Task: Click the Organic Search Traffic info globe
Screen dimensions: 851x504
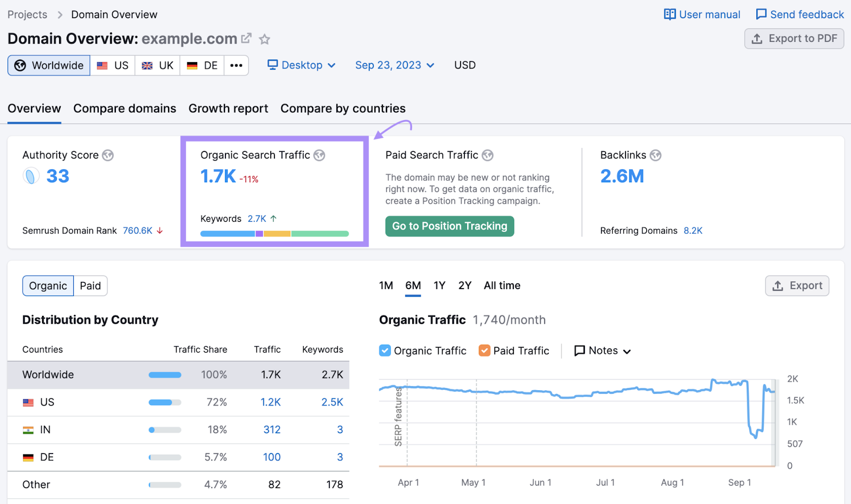Action: point(320,155)
